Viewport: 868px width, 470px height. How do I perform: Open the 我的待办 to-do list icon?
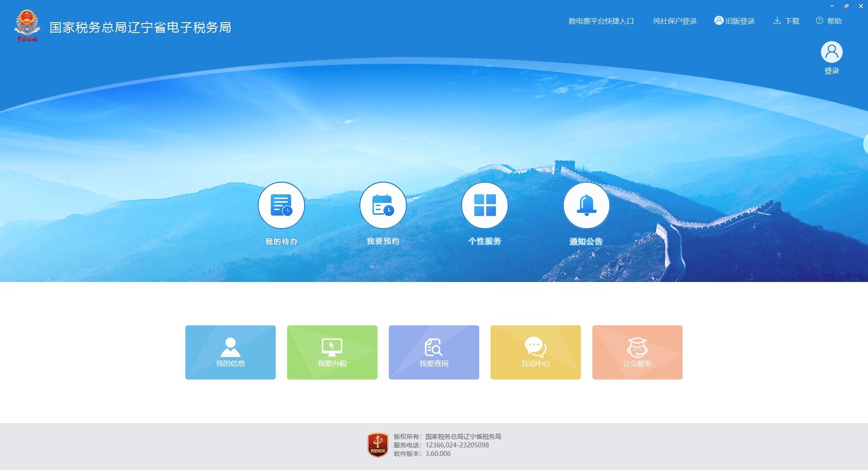281,205
